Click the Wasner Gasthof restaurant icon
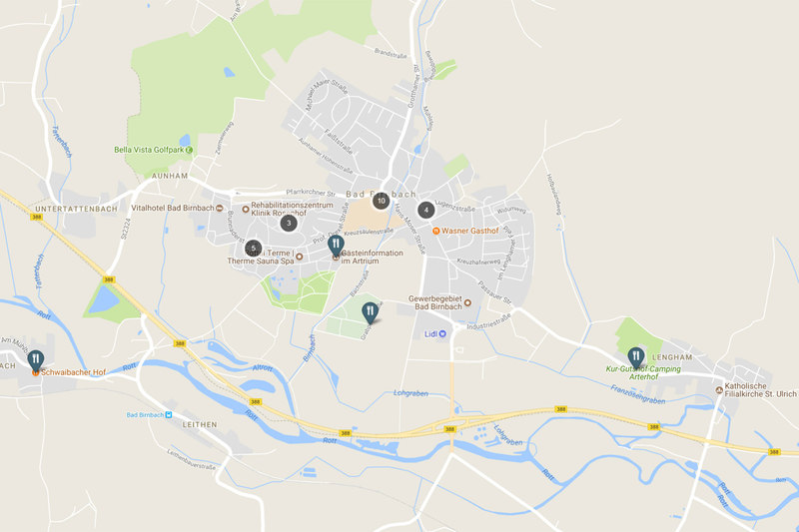 point(435,231)
